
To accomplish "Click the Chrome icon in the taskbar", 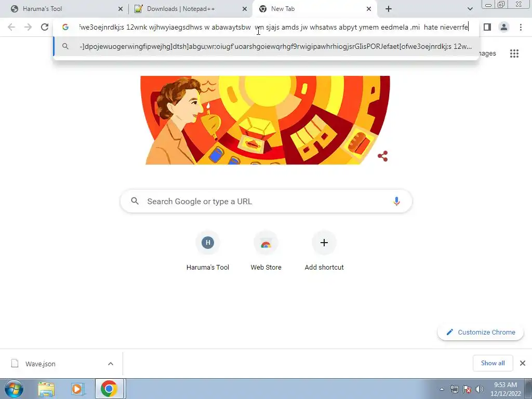I will 109,389.
